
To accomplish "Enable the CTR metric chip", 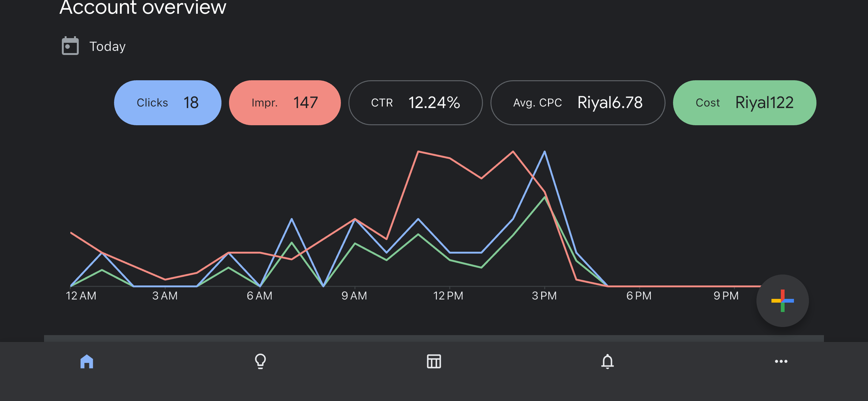I will tap(415, 103).
